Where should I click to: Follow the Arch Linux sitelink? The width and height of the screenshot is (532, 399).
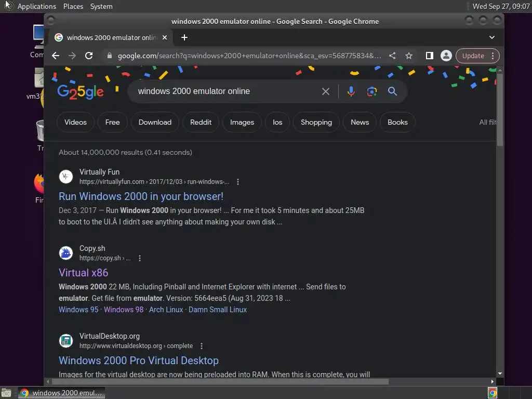[166, 310]
